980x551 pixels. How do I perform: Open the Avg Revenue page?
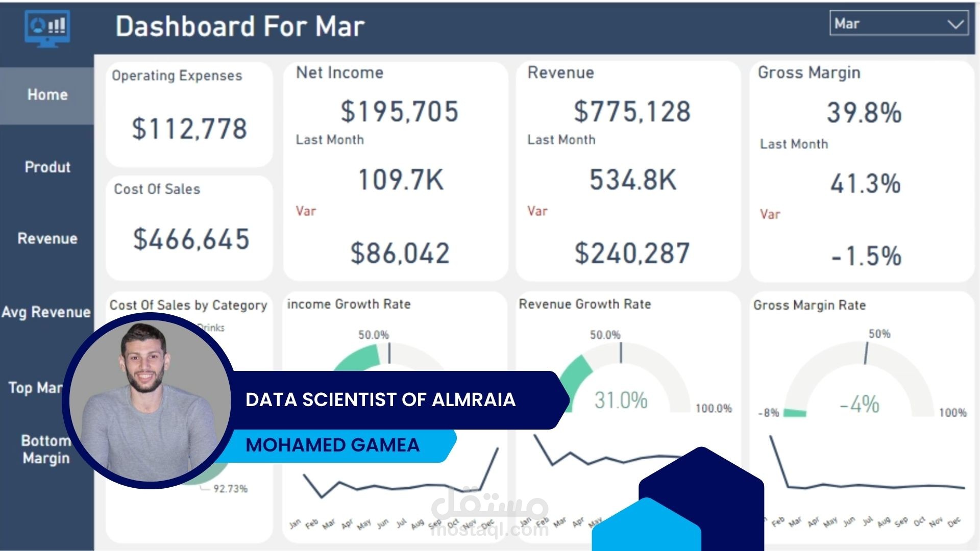click(46, 312)
